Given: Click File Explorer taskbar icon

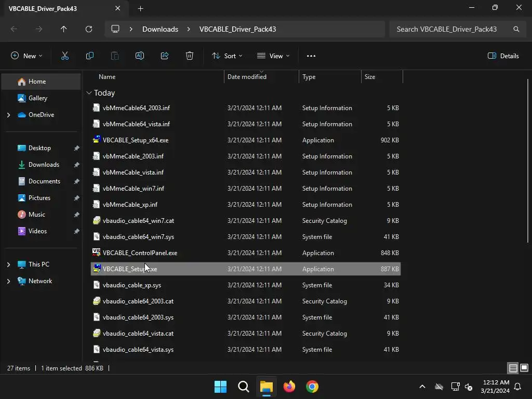Looking at the screenshot, I should pyautogui.click(x=267, y=387).
